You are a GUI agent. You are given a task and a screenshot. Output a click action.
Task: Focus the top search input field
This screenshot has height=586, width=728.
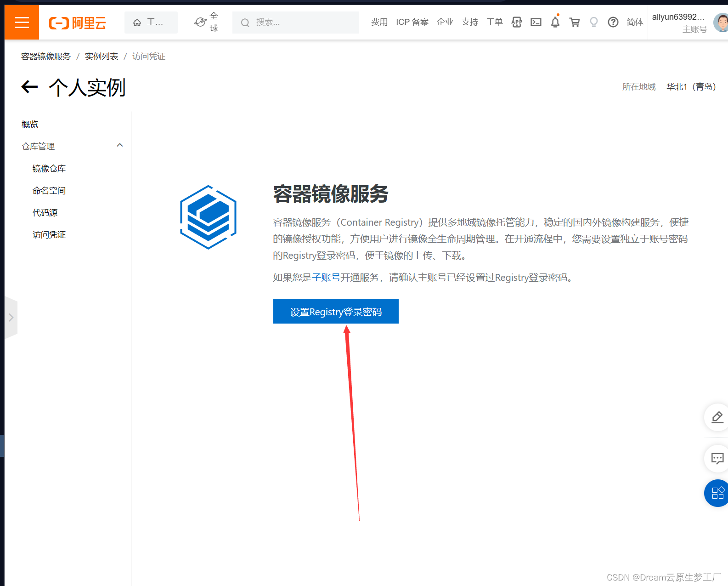click(295, 22)
